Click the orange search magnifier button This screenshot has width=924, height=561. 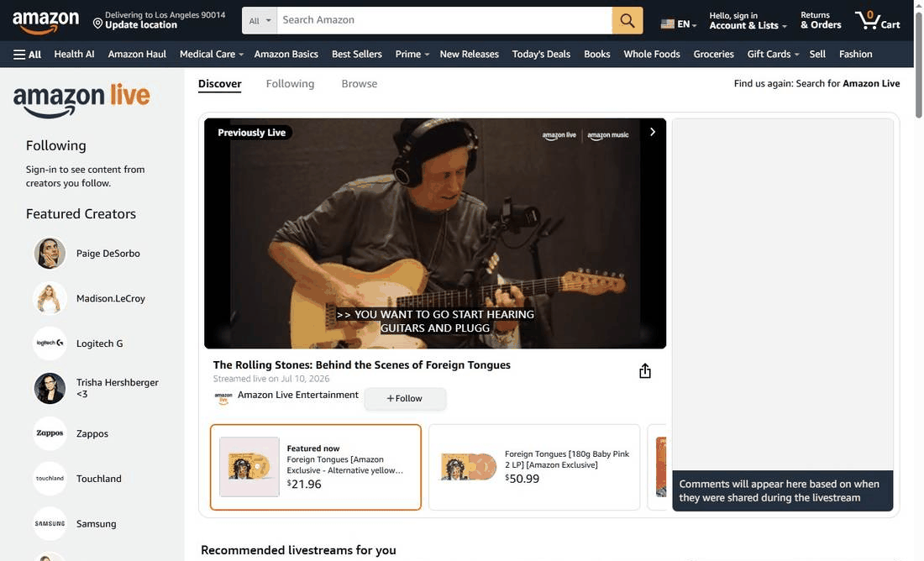pos(627,21)
